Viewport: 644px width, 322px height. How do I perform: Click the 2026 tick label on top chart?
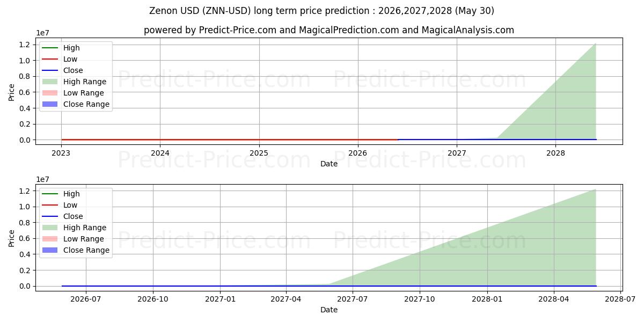[x=358, y=153]
